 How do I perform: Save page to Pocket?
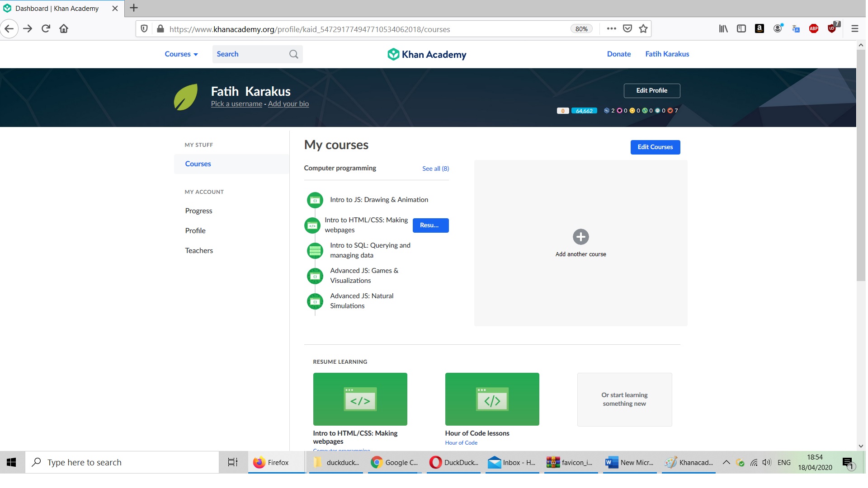[x=627, y=28]
